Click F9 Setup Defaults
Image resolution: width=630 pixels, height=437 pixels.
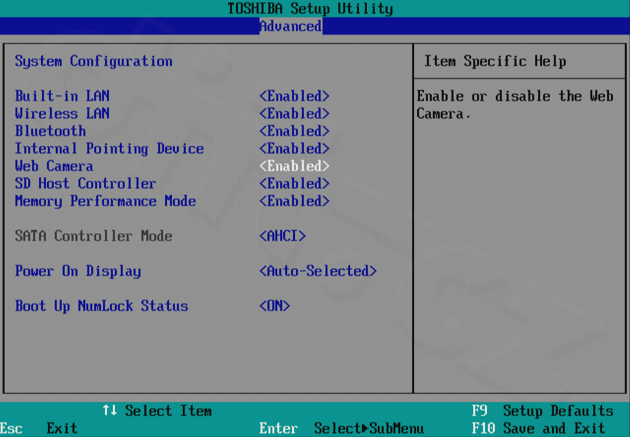pyautogui.click(x=542, y=411)
